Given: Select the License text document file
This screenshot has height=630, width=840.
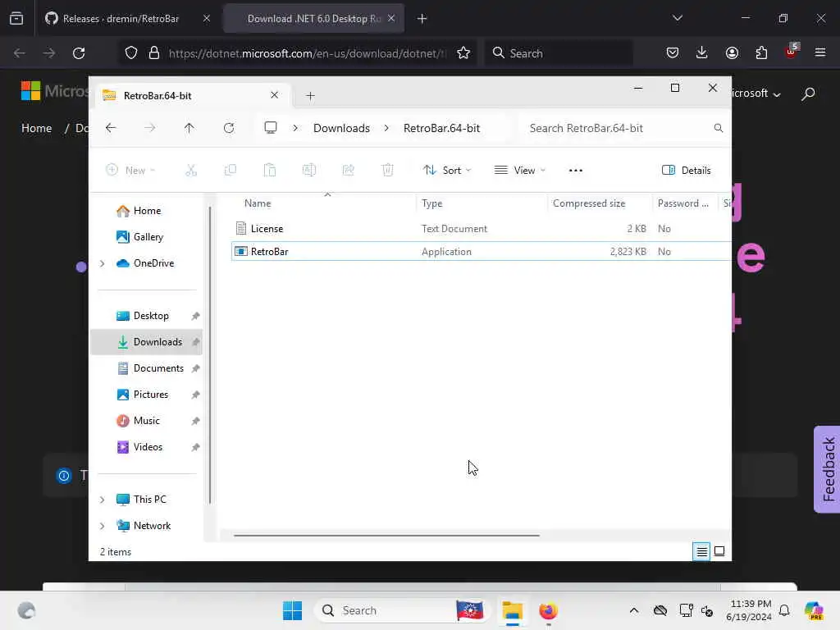Looking at the screenshot, I should pos(481,229).
